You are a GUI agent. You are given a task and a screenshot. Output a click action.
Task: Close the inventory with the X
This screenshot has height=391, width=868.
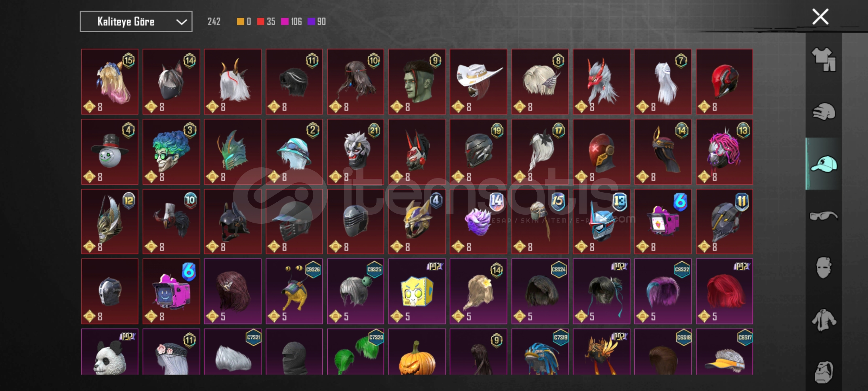pos(820,17)
